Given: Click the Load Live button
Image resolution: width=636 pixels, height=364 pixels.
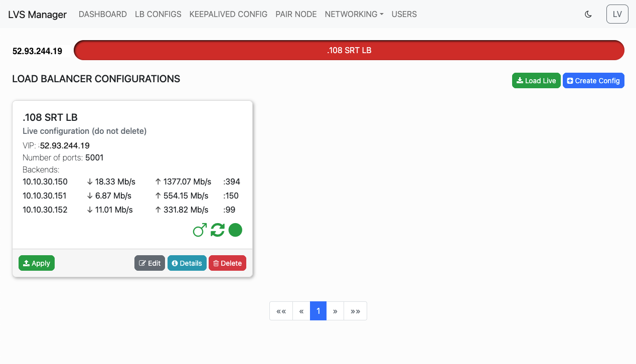Looking at the screenshot, I should coord(536,81).
